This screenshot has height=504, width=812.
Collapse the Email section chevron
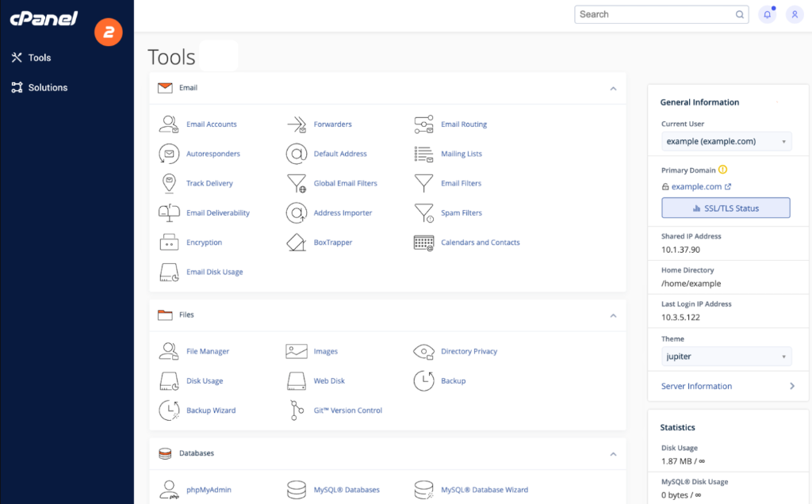click(x=613, y=89)
